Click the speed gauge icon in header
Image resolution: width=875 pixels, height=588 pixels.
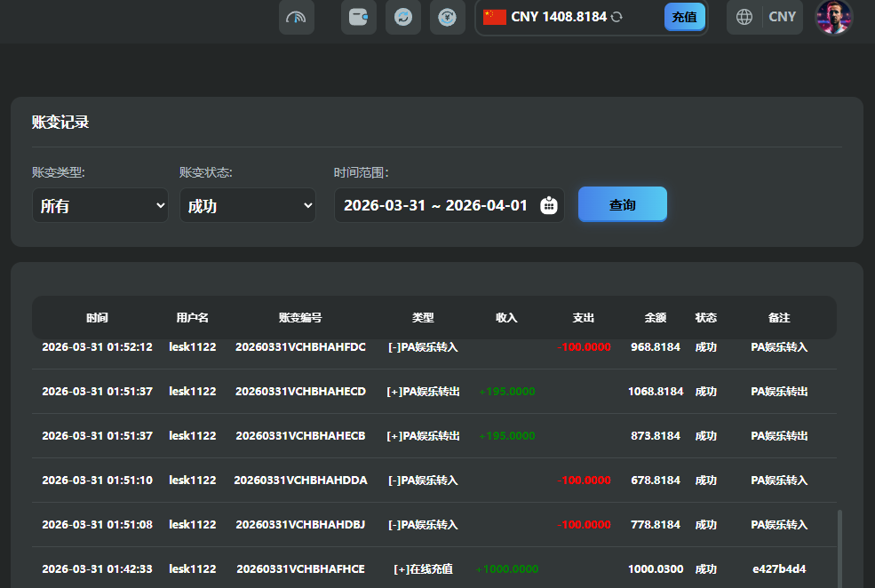pyautogui.click(x=297, y=17)
